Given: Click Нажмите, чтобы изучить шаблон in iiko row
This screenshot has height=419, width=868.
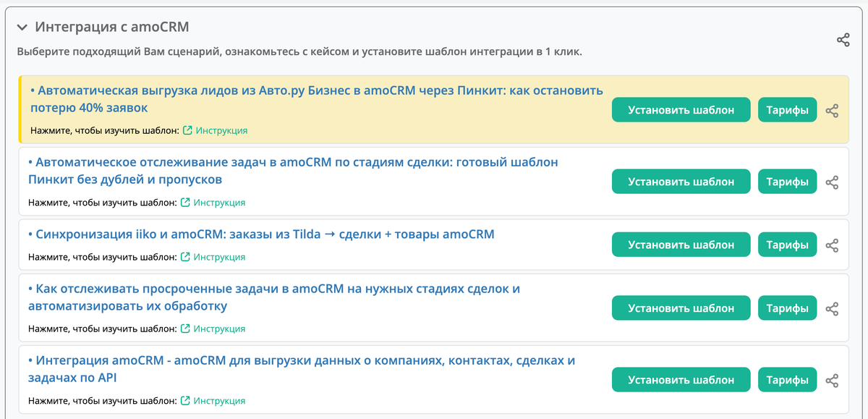Looking at the screenshot, I should (x=103, y=257).
